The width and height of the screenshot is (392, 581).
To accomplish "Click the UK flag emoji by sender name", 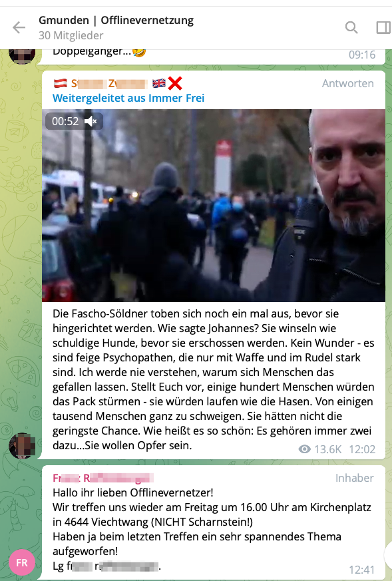I will point(159,83).
